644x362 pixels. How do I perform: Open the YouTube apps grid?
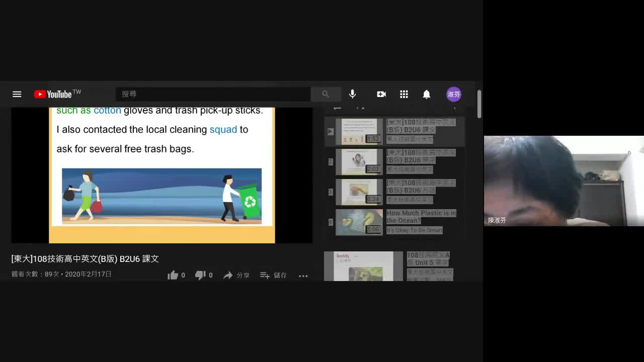coord(404,94)
